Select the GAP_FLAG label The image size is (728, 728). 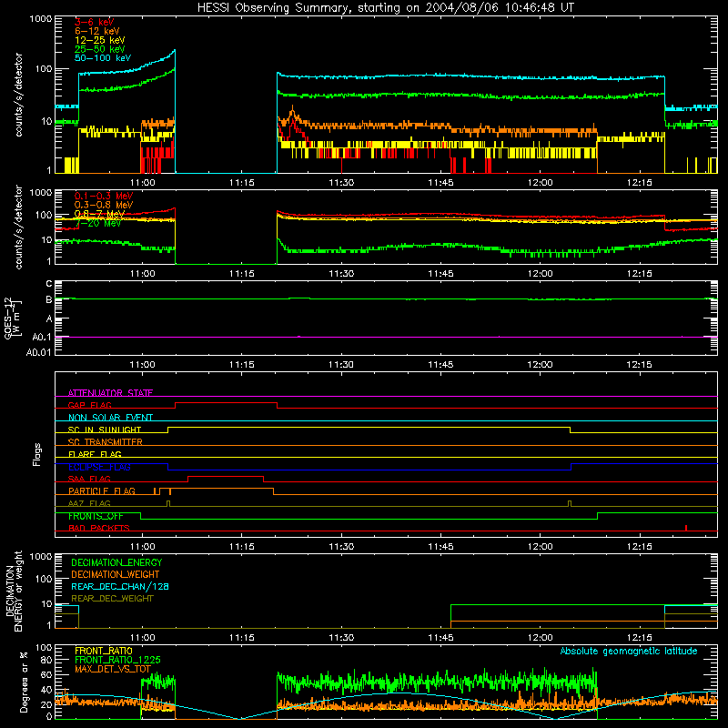[89, 405]
